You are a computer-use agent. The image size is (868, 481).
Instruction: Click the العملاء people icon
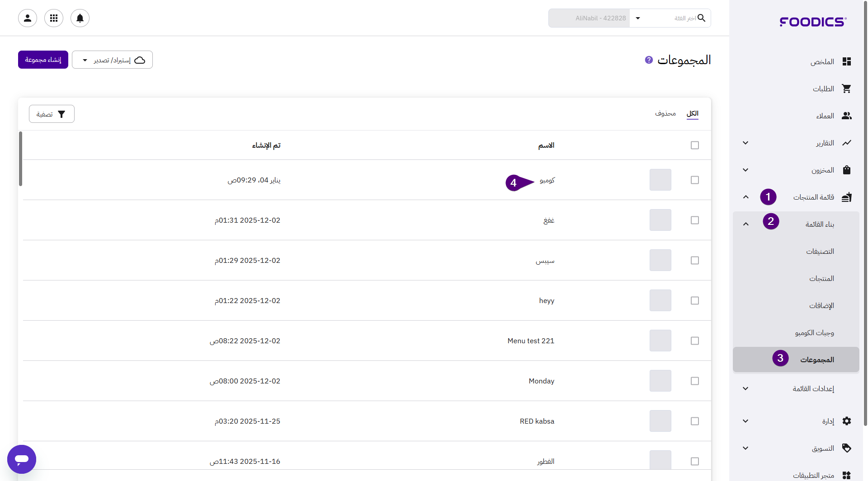click(846, 116)
